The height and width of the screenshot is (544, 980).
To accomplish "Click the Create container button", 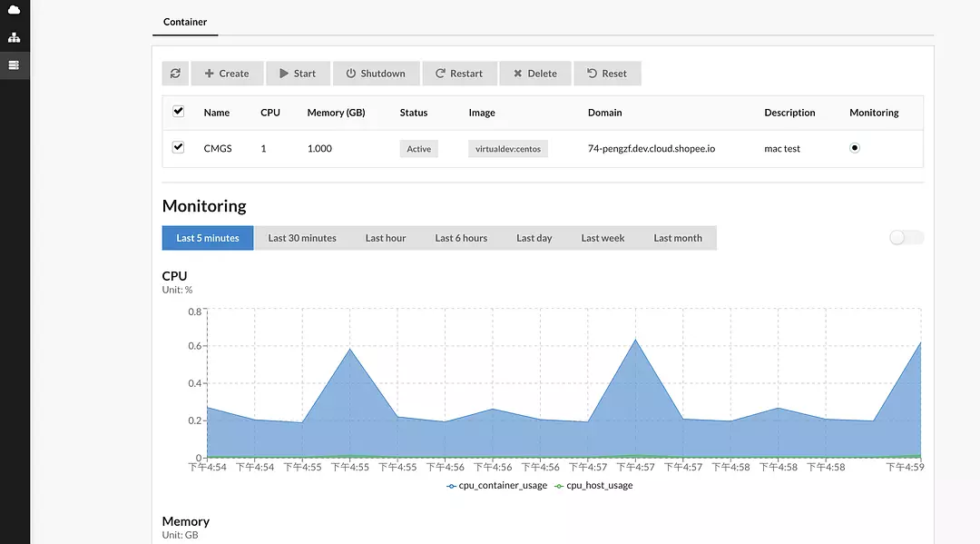I will coord(227,74).
